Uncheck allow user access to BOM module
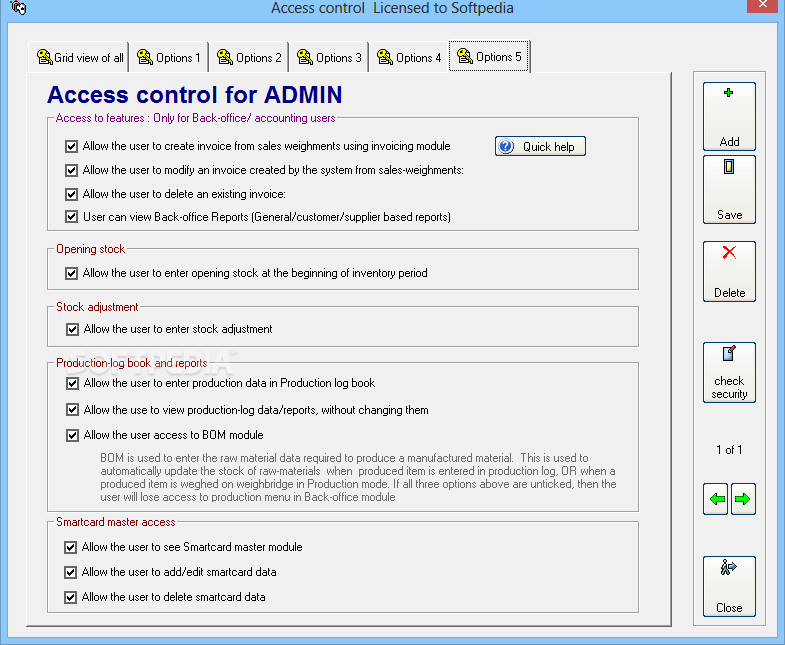 pyautogui.click(x=72, y=435)
